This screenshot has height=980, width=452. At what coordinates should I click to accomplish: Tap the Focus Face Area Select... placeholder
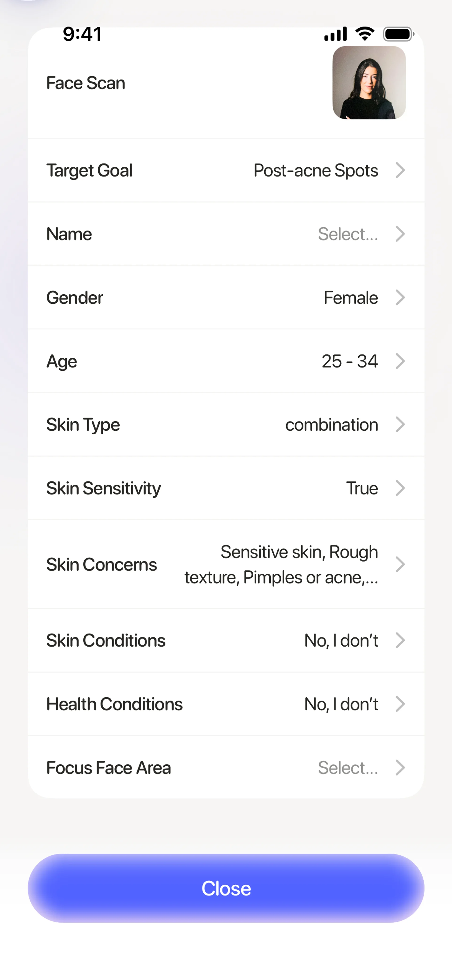(x=348, y=768)
